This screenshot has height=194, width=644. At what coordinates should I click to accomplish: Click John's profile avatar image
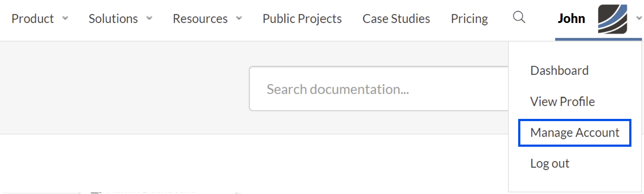(x=612, y=19)
